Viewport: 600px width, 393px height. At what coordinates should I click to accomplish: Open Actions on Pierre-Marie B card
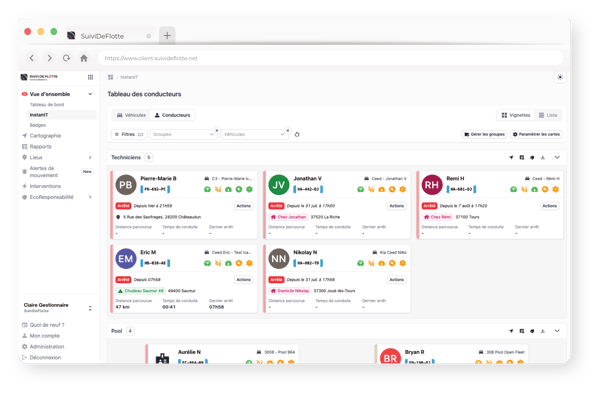pos(243,206)
